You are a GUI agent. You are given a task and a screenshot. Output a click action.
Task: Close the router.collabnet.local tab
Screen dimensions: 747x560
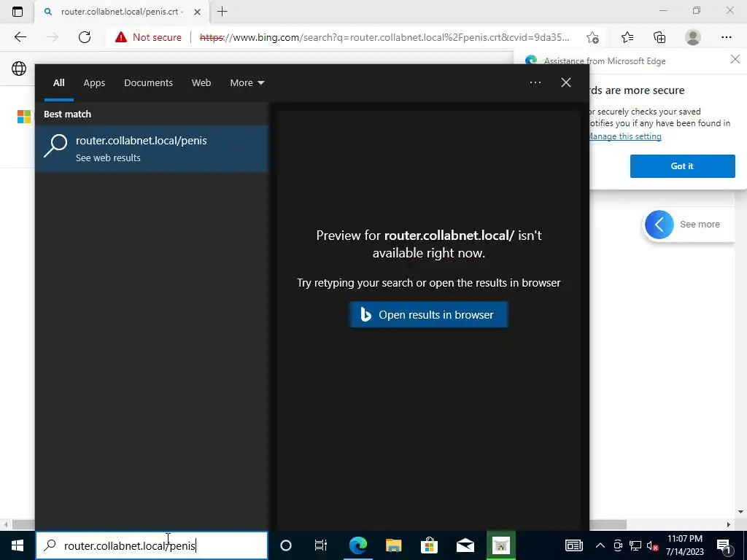pyautogui.click(x=197, y=12)
